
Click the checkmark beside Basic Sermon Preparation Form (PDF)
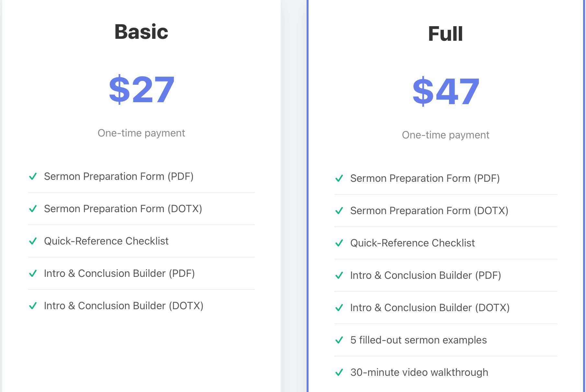[x=33, y=176]
